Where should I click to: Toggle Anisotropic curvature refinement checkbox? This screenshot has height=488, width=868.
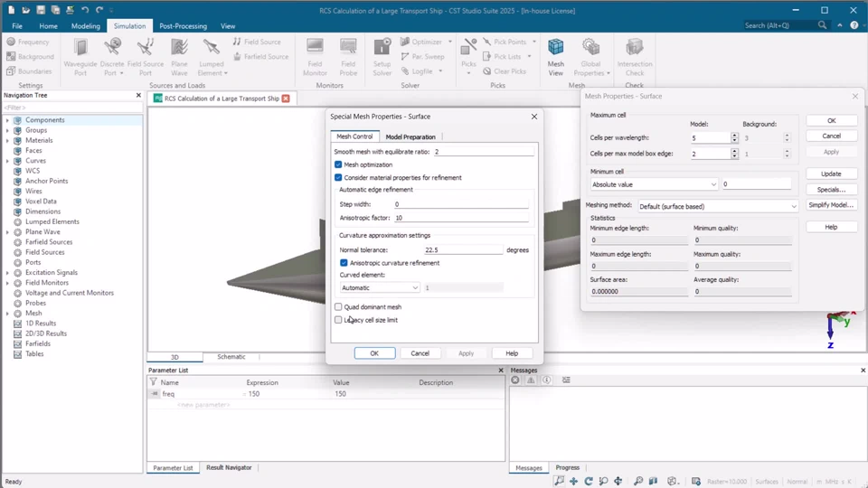(x=344, y=263)
